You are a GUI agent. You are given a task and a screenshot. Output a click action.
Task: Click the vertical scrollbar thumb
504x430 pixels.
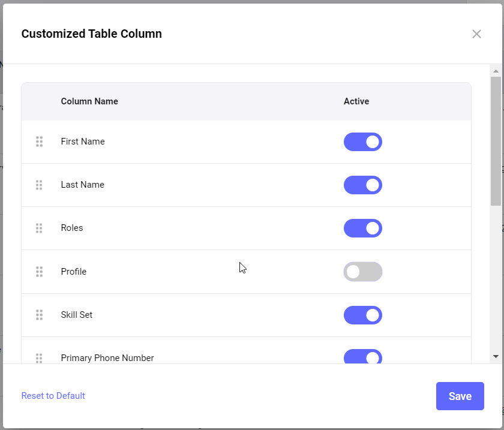[x=496, y=141]
